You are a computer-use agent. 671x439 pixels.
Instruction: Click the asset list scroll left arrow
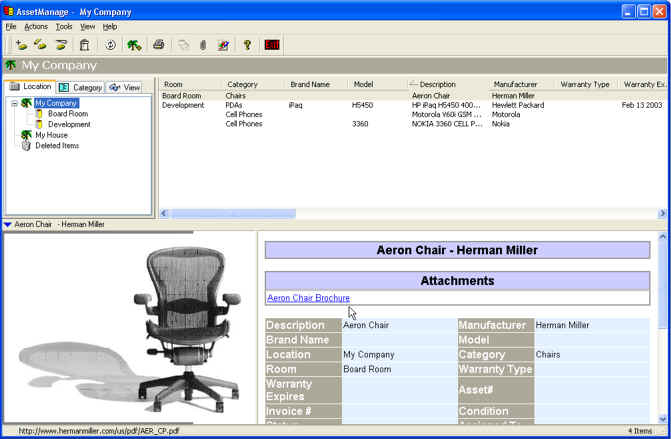pos(164,213)
